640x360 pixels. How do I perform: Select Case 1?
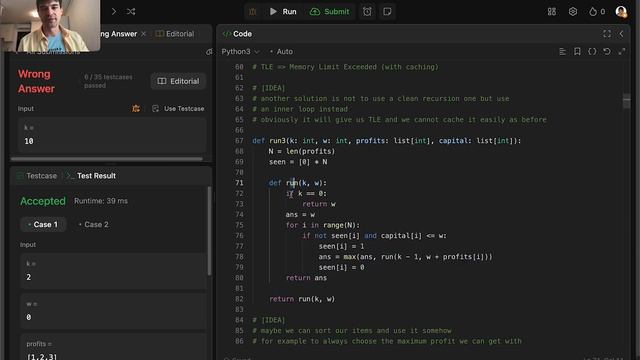point(43,224)
